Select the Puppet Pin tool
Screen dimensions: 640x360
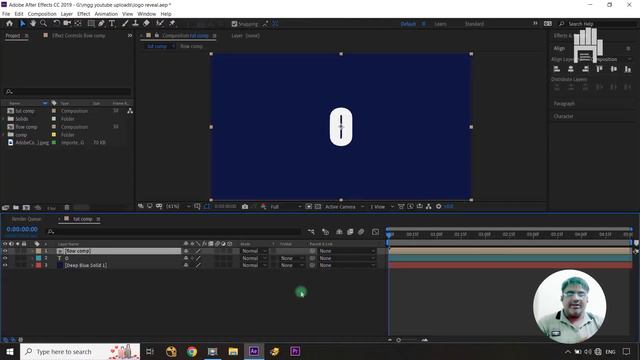(172, 24)
